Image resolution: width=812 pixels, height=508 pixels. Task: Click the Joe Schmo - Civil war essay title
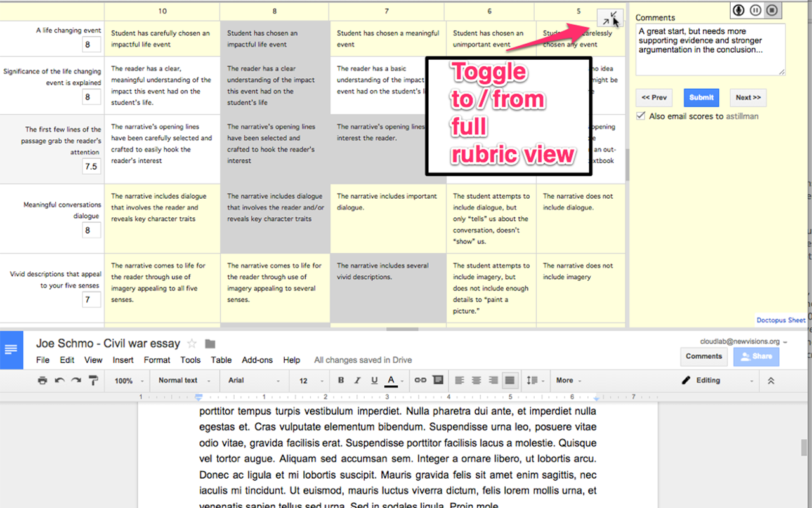coord(108,344)
